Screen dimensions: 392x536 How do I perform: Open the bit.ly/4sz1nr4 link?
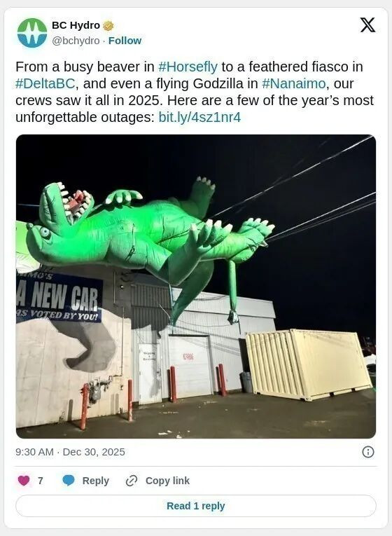click(199, 117)
